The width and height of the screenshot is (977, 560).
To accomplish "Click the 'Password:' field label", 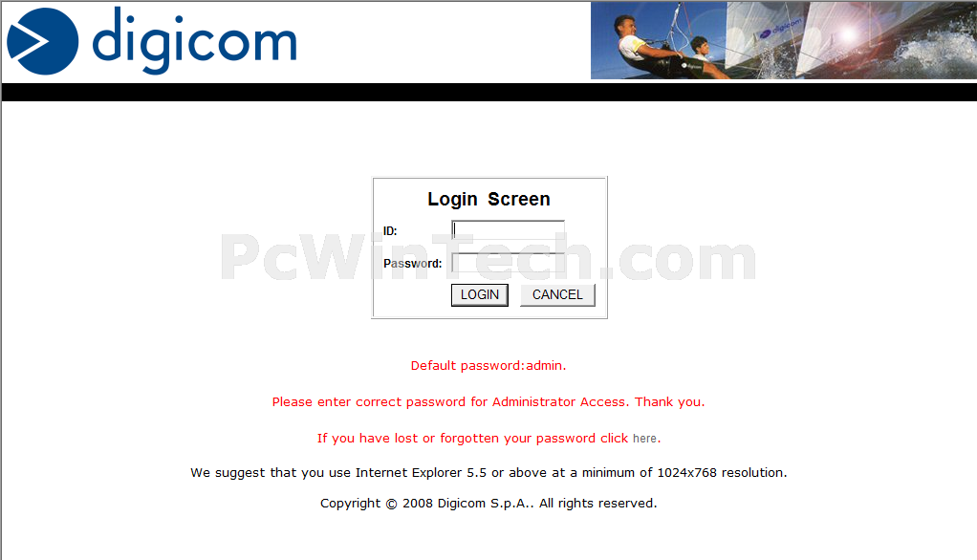I will 412,264.
